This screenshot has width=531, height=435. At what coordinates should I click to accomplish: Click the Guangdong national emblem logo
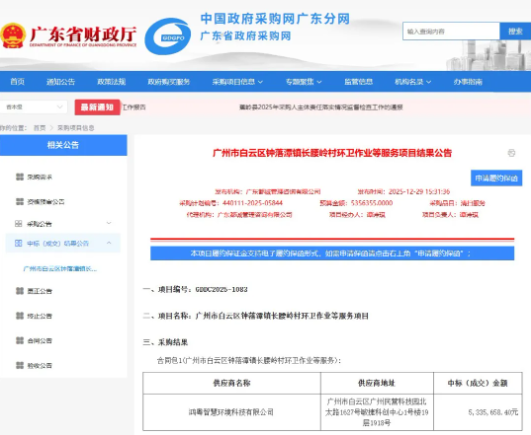click(x=13, y=36)
